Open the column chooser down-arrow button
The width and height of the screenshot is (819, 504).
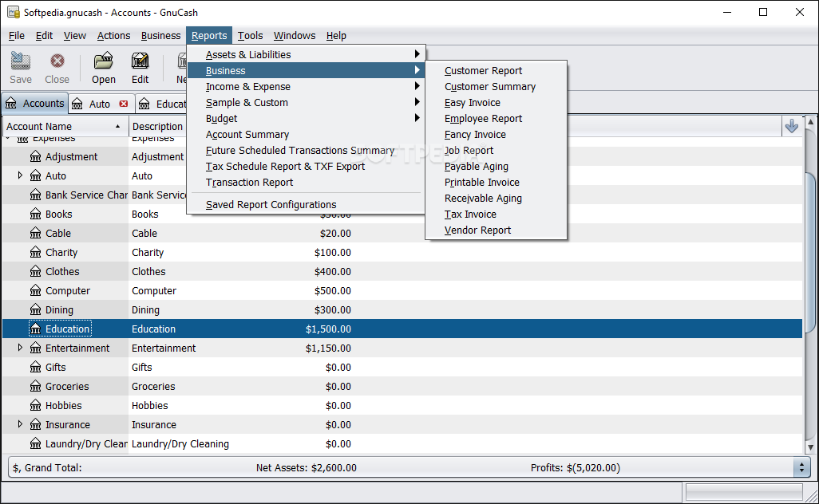(x=791, y=126)
